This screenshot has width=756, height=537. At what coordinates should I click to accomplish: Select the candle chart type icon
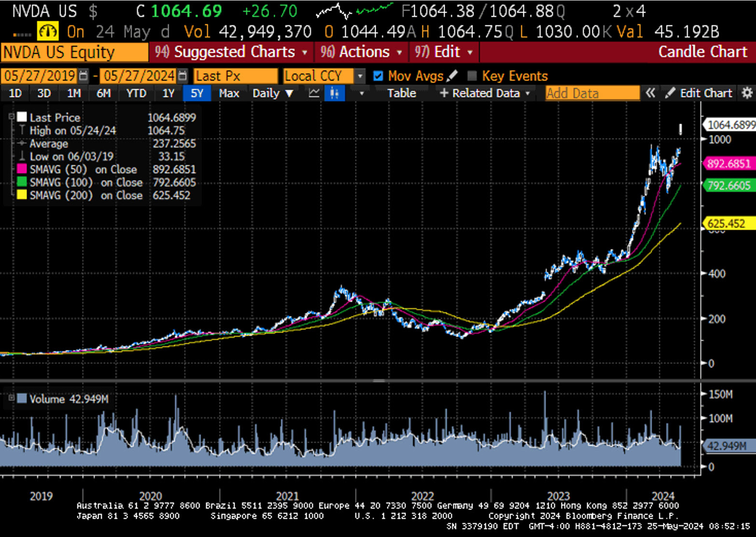pos(335,93)
